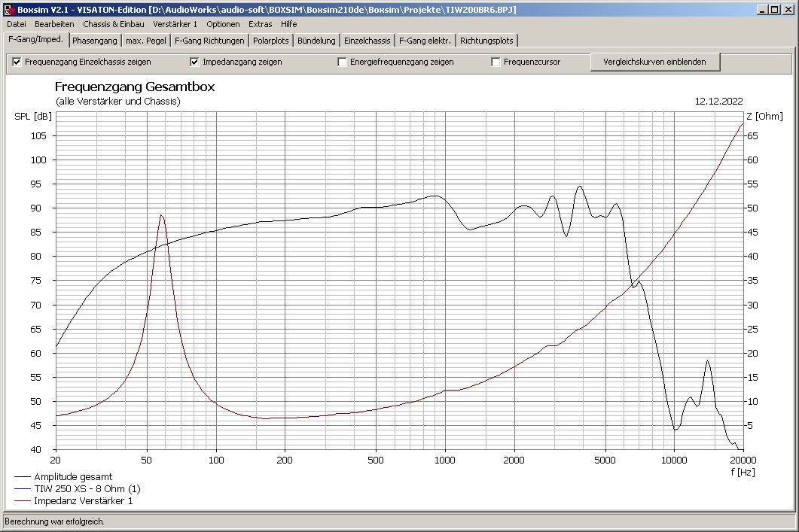Click the Boxsim application icon in title bar
Viewport: 799px width, 532px height.
pos(8,9)
